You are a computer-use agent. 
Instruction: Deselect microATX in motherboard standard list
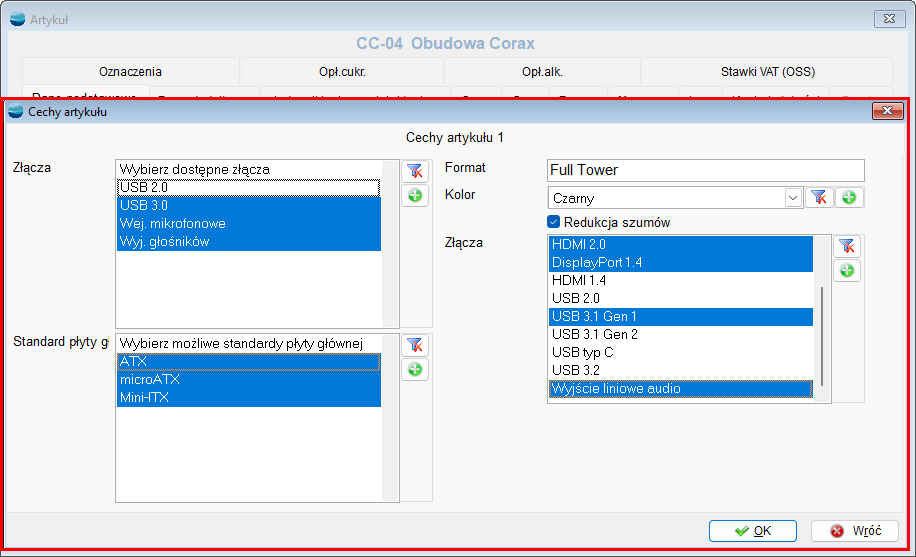248,380
